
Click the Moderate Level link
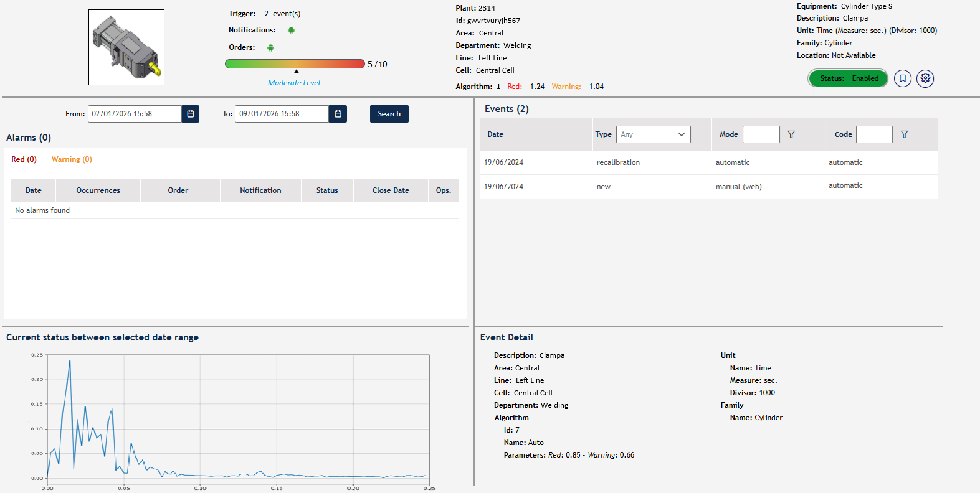294,83
